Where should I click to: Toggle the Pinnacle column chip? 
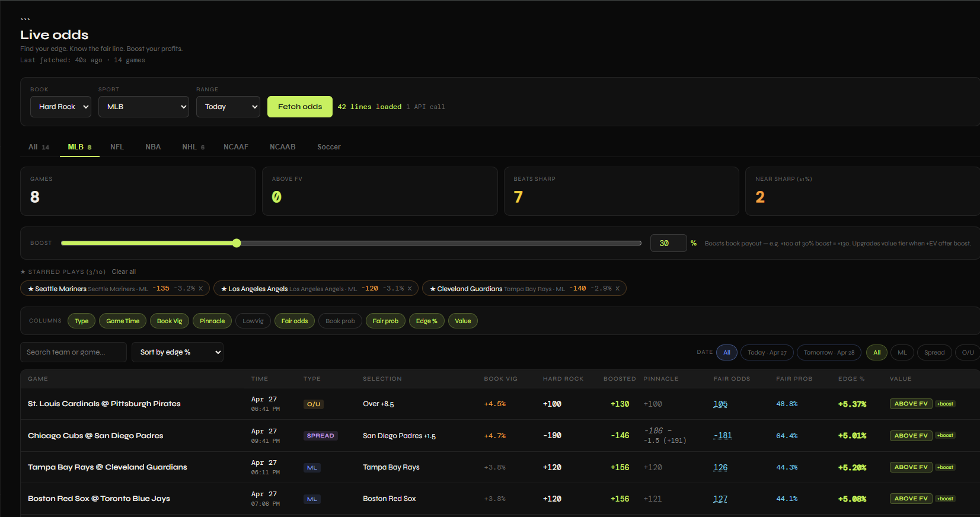212,321
